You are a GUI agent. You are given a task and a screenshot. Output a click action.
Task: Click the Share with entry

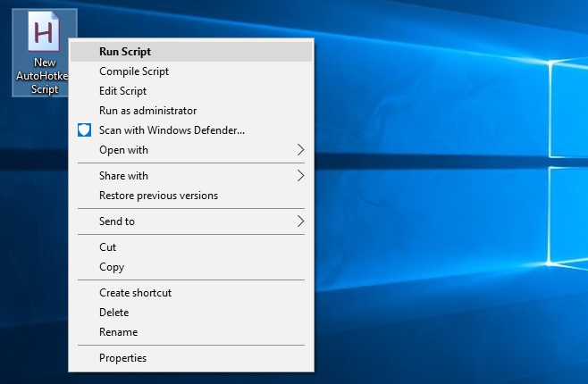[123, 176]
